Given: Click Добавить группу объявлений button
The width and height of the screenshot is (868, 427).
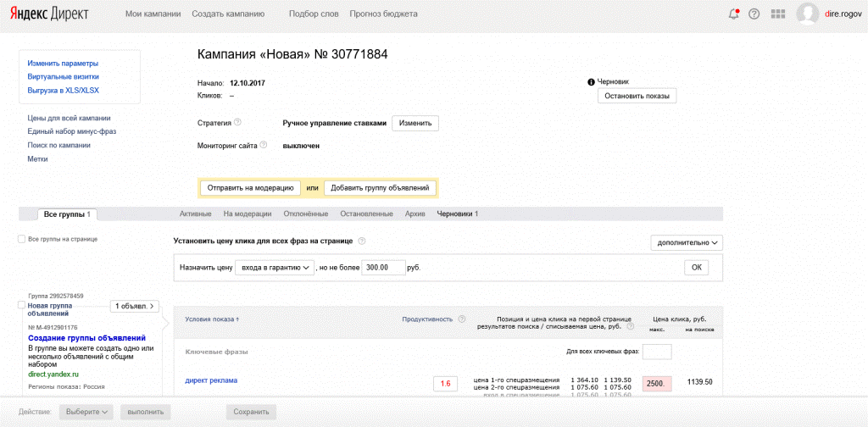Looking at the screenshot, I should 380,188.
